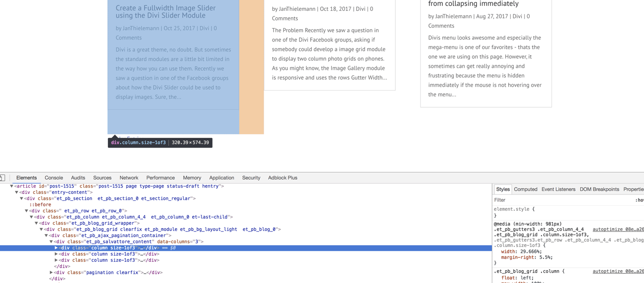The image size is (644, 283).
Task: Toggle the :hov element state button
Action: tap(639, 200)
